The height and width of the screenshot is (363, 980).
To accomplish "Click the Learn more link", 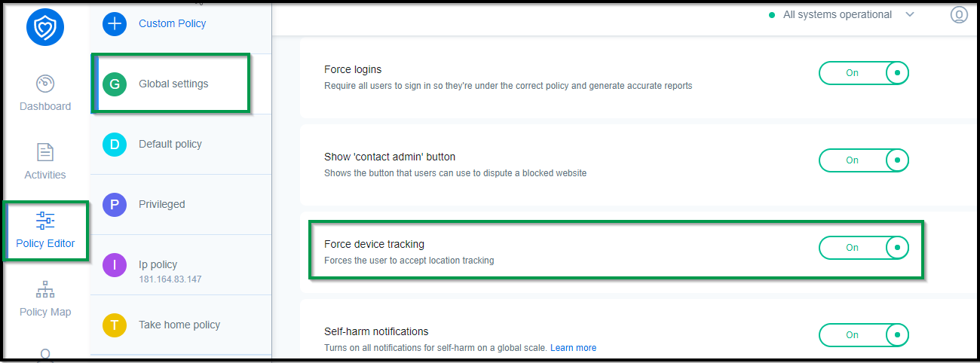I will pyautogui.click(x=573, y=348).
